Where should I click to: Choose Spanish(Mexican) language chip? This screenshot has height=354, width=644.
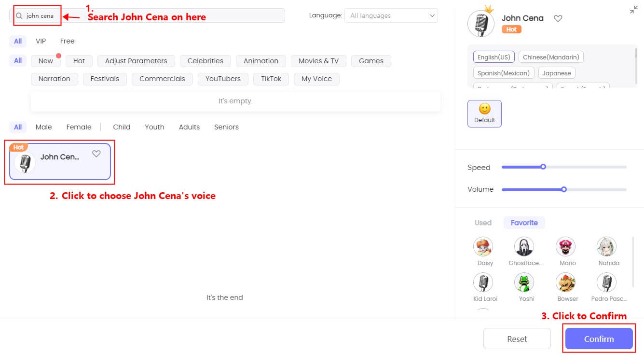pos(504,73)
